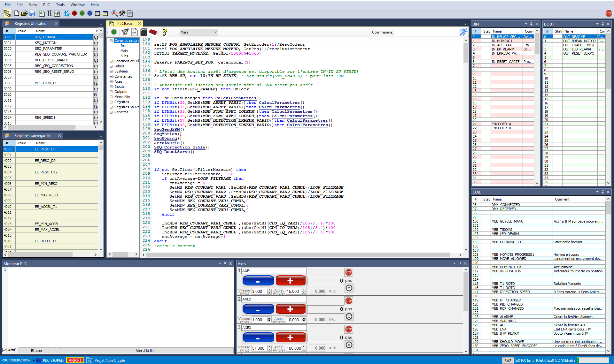Click the ARRET status button
The height and width of the screenshot is (364, 614).
tap(75, 360)
